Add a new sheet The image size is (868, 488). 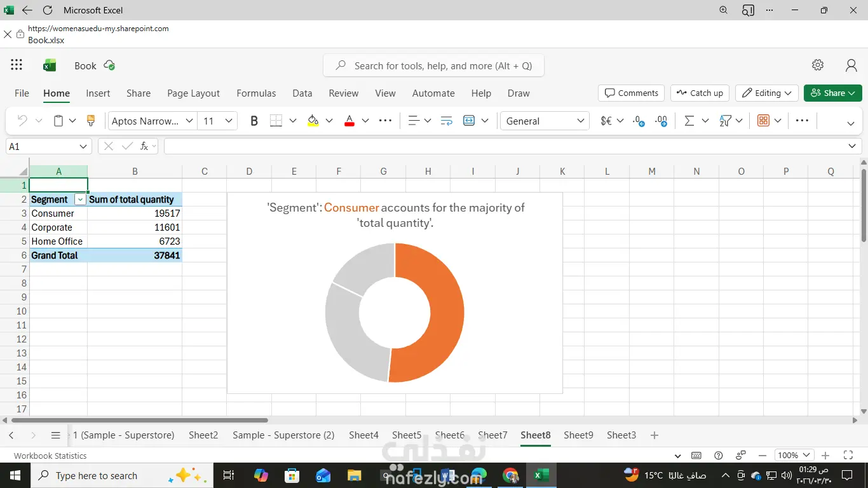click(x=654, y=435)
